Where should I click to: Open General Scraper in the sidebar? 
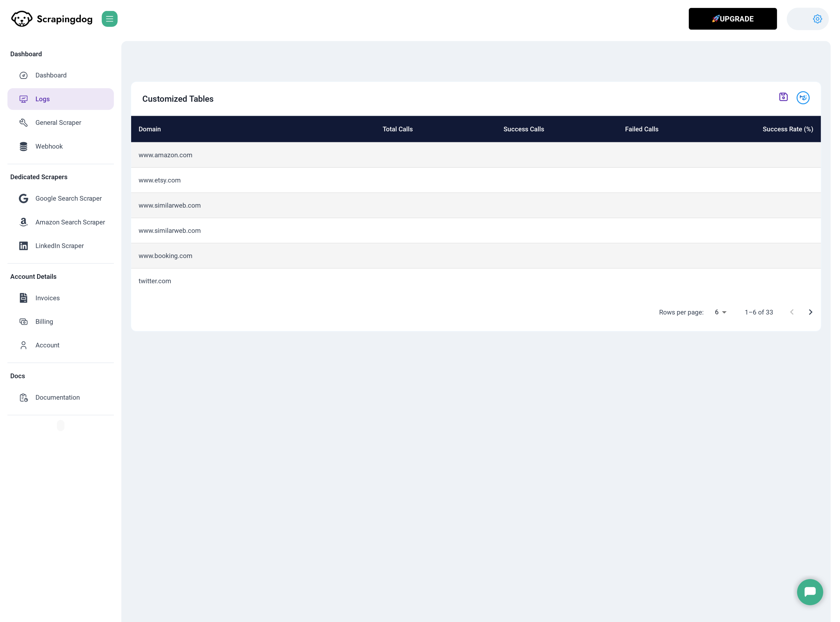[x=61, y=123]
